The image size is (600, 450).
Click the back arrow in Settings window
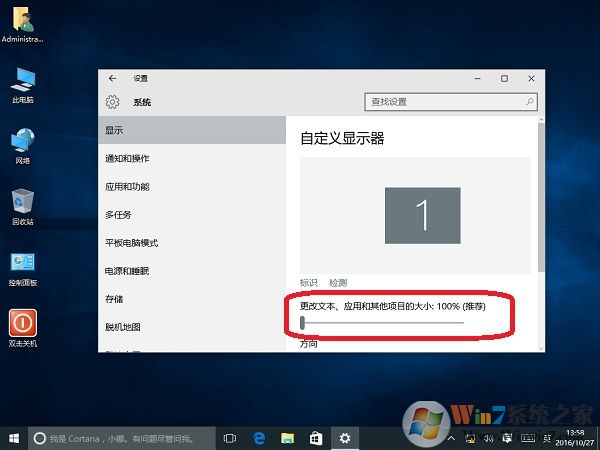(x=112, y=78)
